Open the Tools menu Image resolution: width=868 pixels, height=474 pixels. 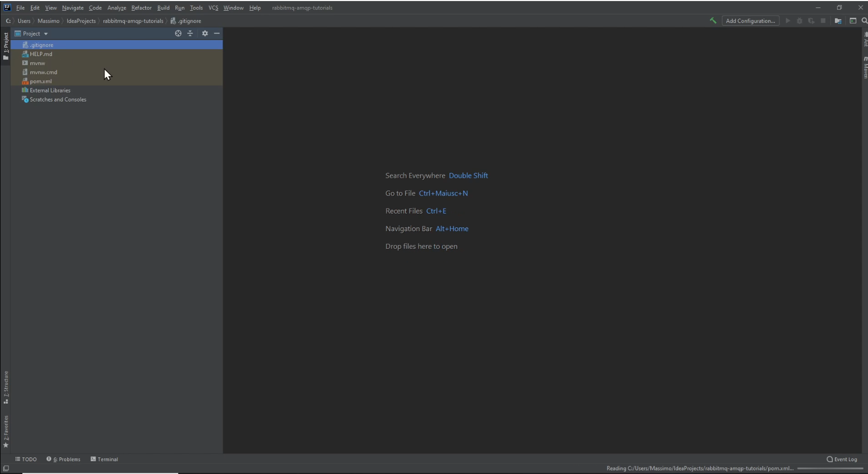(x=196, y=7)
